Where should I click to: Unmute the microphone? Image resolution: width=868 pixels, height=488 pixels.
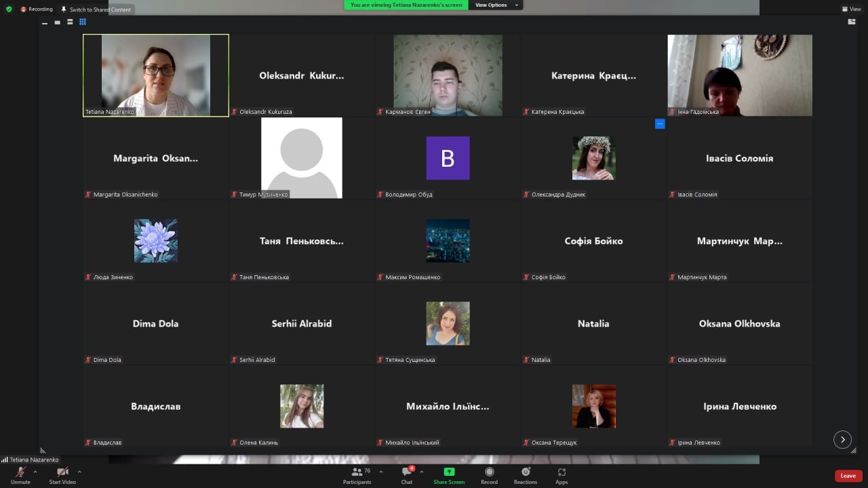click(x=20, y=475)
